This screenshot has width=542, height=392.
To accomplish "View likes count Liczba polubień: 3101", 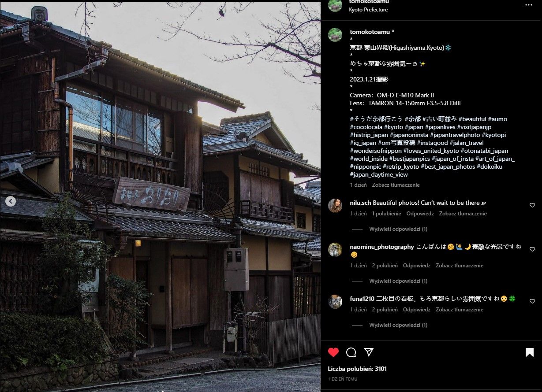I will 357,369.
